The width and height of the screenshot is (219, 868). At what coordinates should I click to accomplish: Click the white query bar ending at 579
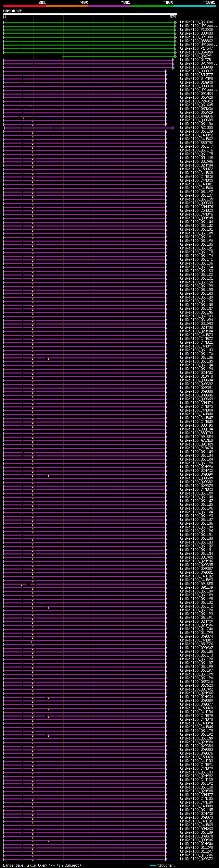pos(90,14)
